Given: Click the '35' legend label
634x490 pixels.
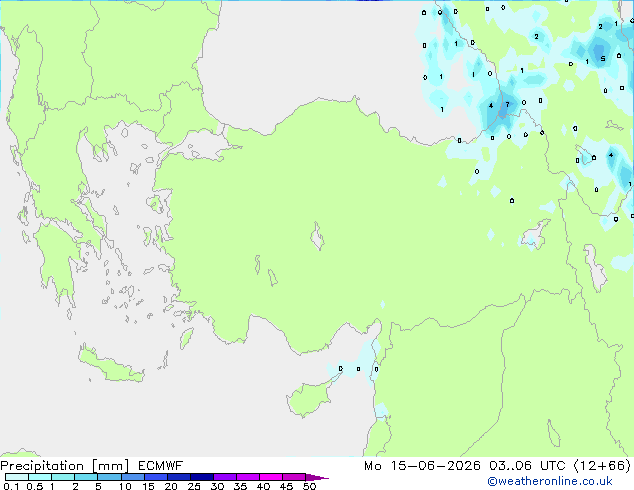Looking at the screenshot, I should tap(240, 486).
